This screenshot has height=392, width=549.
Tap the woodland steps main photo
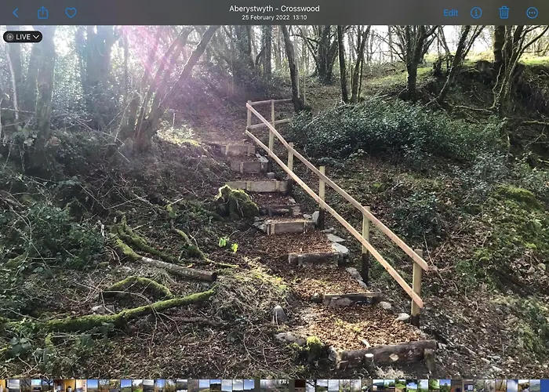274,201
